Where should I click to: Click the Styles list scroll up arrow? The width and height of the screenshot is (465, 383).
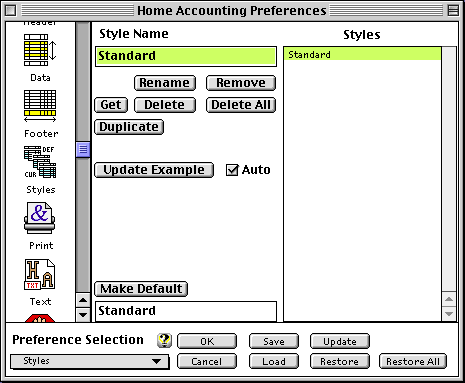(449, 299)
